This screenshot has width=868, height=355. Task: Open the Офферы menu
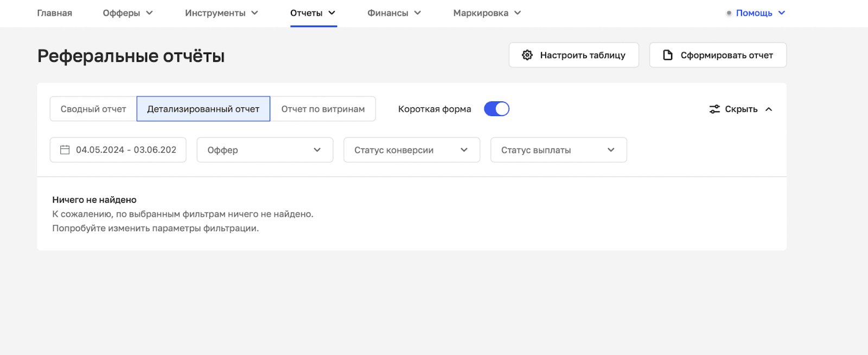(x=128, y=13)
